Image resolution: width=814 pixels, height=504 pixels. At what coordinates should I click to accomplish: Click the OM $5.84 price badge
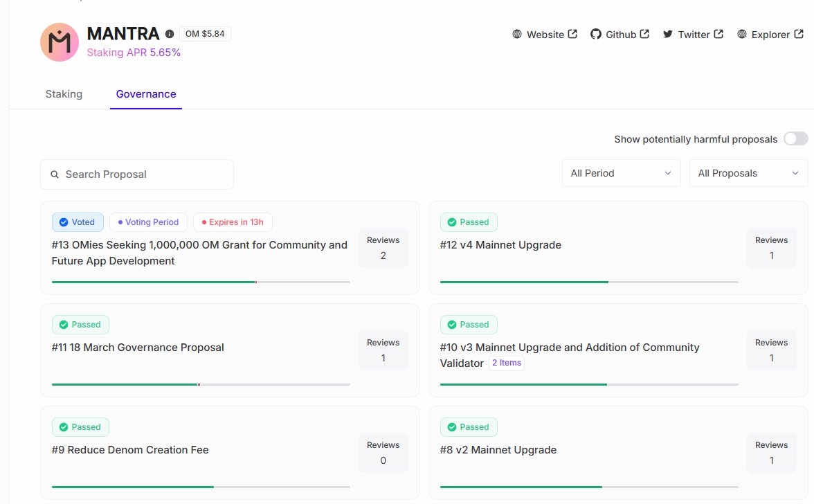pyautogui.click(x=205, y=33)
